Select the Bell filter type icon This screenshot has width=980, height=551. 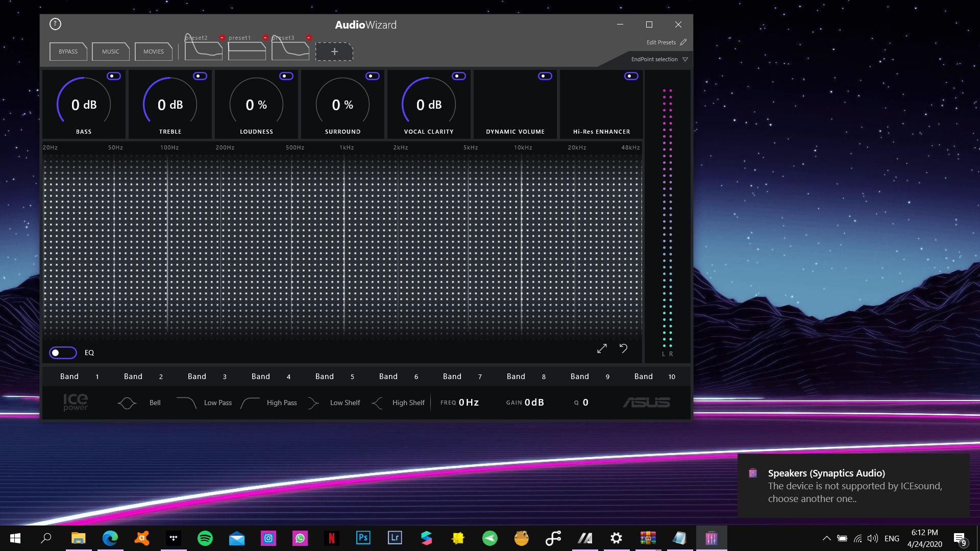coord(127,403)
